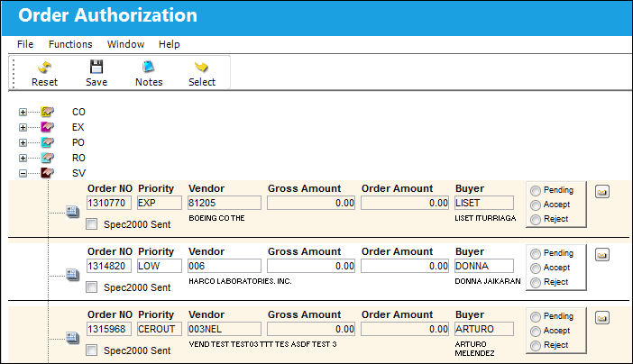The image size is (633, 364).
Task: Select Accept for order 1310770
Action: point(536,205)
